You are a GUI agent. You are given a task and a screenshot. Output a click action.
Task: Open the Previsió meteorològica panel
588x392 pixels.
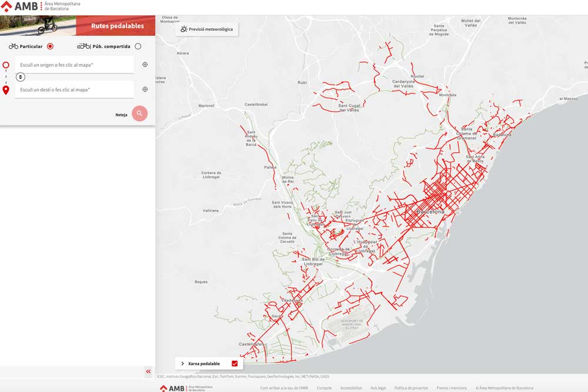click(206, 29)
